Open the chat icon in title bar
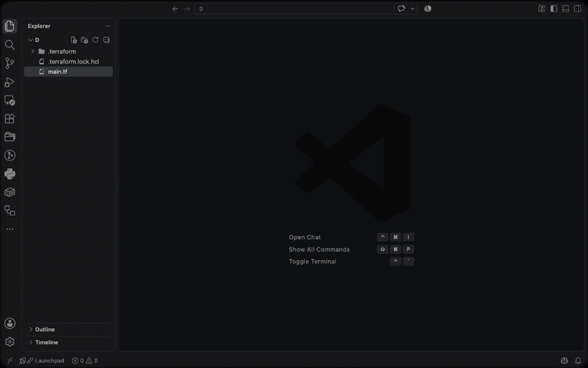Image resolution: width=588 pixels, height=368 pixels. click(x=401, y=8)
